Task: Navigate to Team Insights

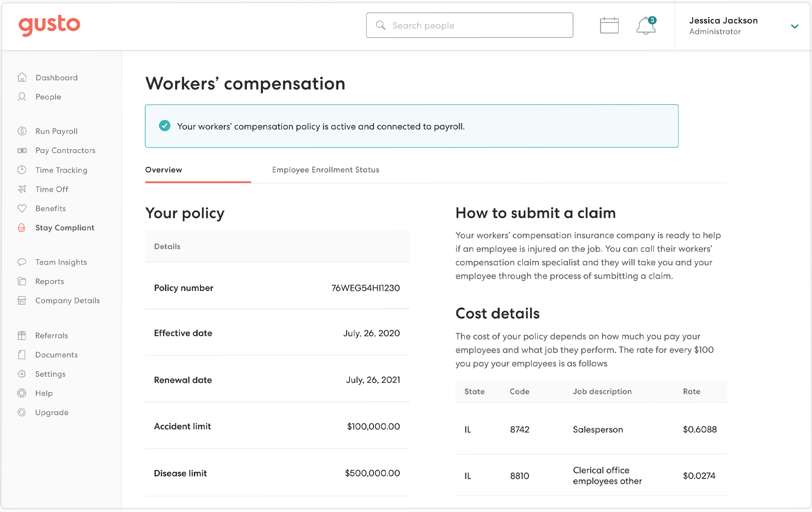Action: tap(61, 262)
